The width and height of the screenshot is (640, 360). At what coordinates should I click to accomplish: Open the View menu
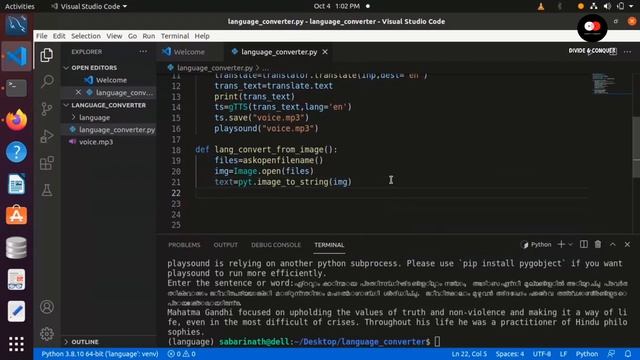pos(114,36)
